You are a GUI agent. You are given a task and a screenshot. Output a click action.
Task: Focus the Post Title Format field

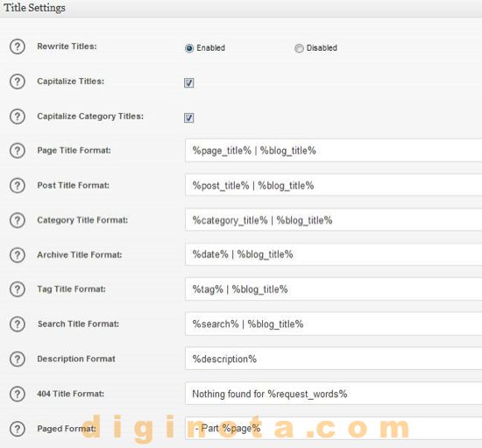click(334, 185)
